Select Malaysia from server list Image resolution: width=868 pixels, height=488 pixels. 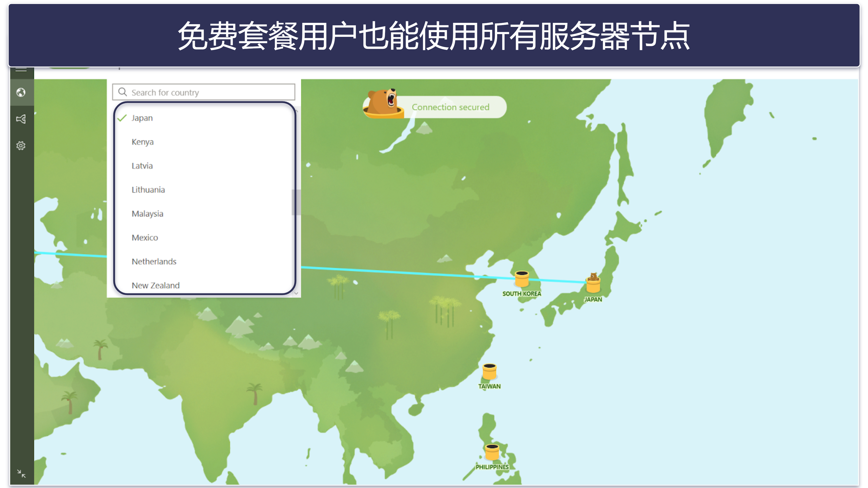147,213
